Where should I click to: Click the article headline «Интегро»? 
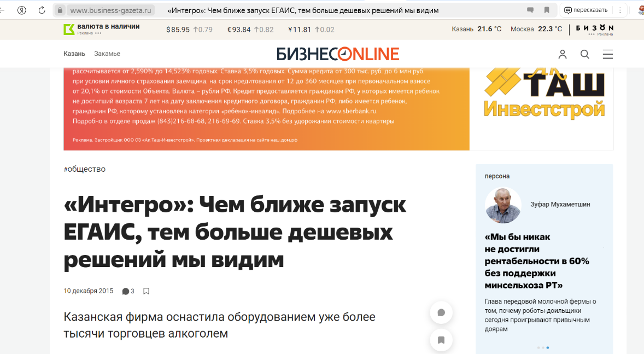235,232
